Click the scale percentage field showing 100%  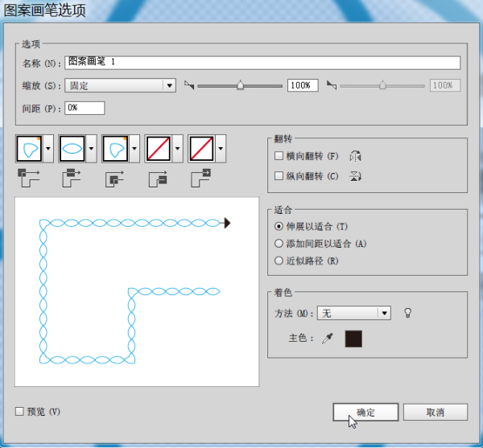pyautogui.click(x=303, y=85)
